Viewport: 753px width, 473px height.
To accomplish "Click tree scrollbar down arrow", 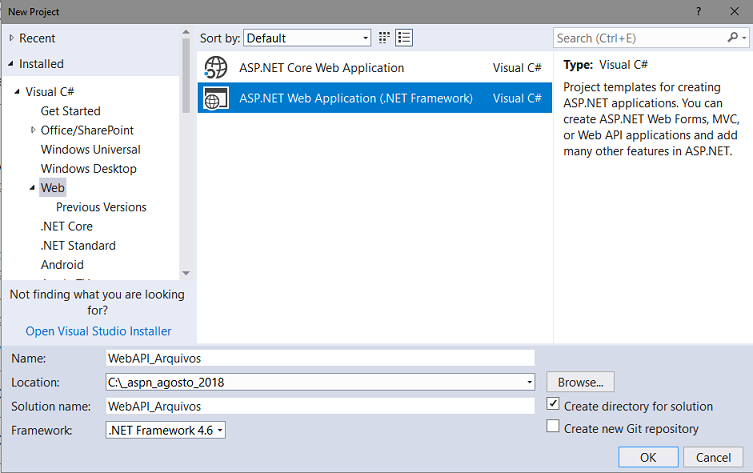I will [186, 273].
